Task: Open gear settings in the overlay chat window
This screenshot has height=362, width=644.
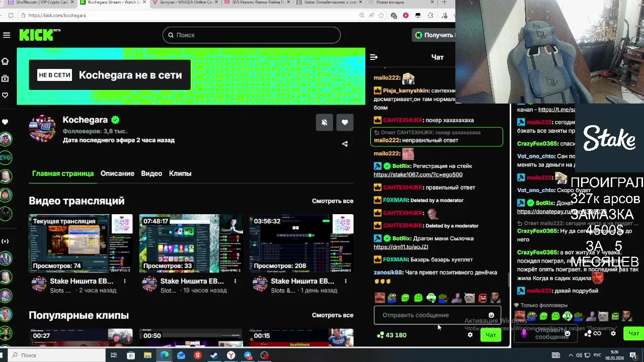Action: coord(613,333)
